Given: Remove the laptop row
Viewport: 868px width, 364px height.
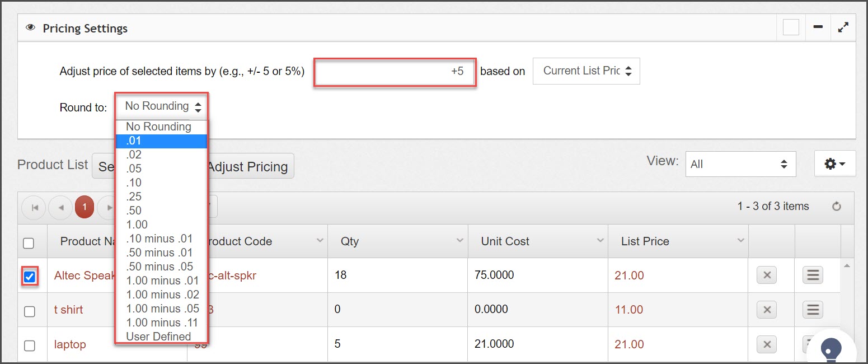Looking at the screenshot, I should click(x=767, y=344).
